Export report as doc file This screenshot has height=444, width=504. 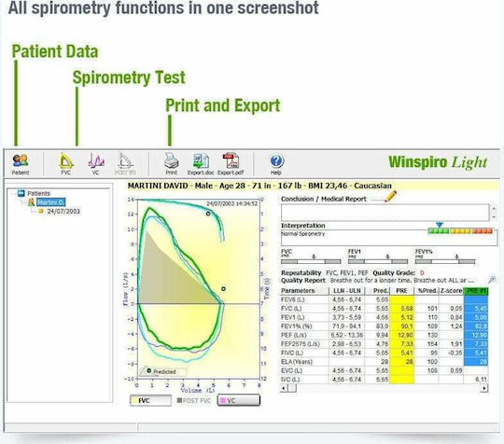pos(201,164)
